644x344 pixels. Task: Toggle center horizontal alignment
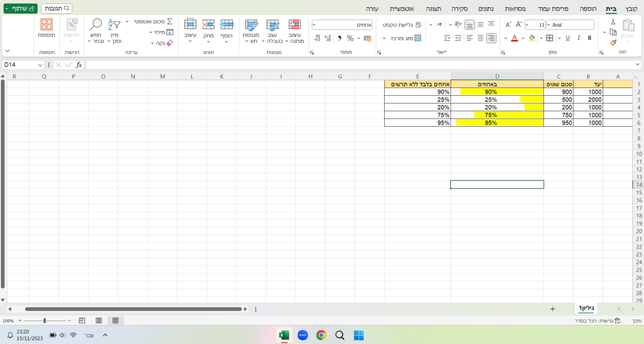[x=480, y=38]
